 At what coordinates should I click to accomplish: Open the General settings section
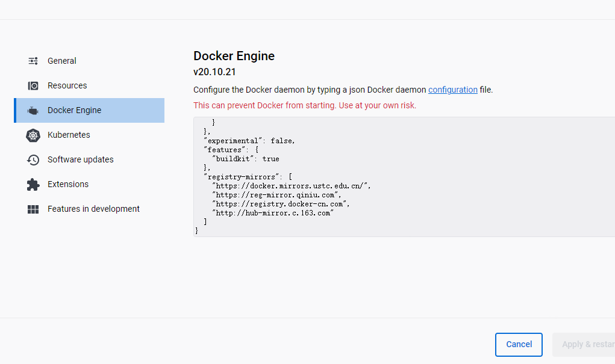point(62,61)
